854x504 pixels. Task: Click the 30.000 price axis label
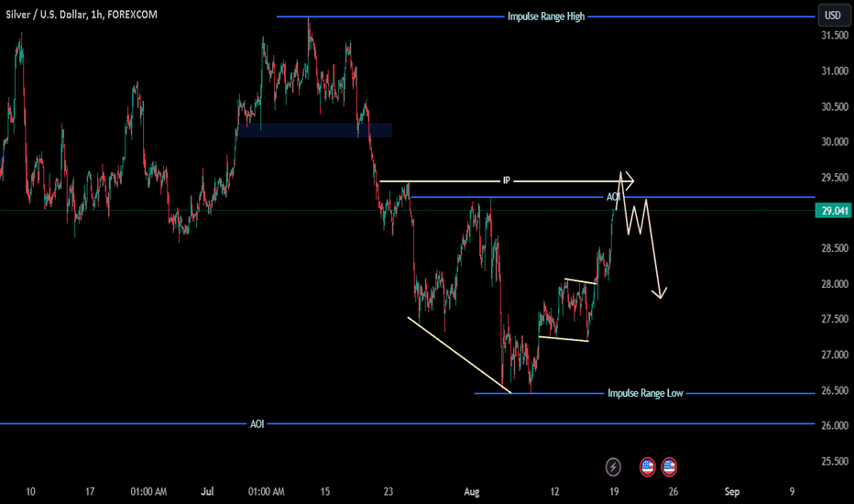(834, 142)
